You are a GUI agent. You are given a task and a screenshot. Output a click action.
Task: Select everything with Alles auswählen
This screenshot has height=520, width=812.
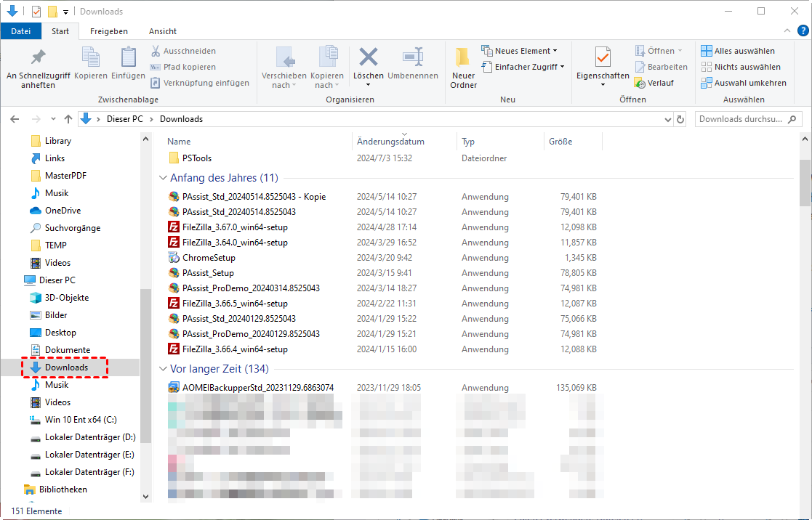pyautogui.click(x=738, y=51)
